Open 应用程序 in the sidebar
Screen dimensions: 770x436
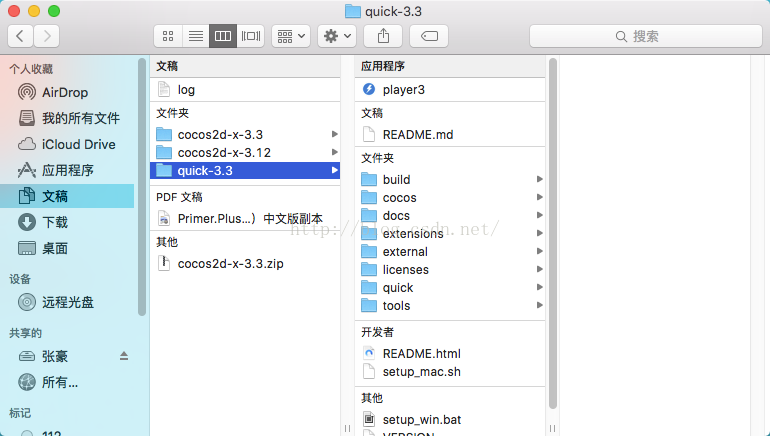[x=67, y=170]
